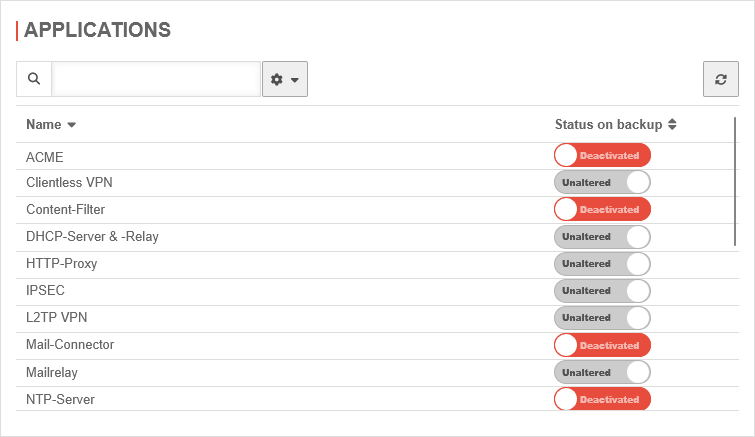Click the search magnifier icon
Screen dimensions: 755x437
point(34,79)
